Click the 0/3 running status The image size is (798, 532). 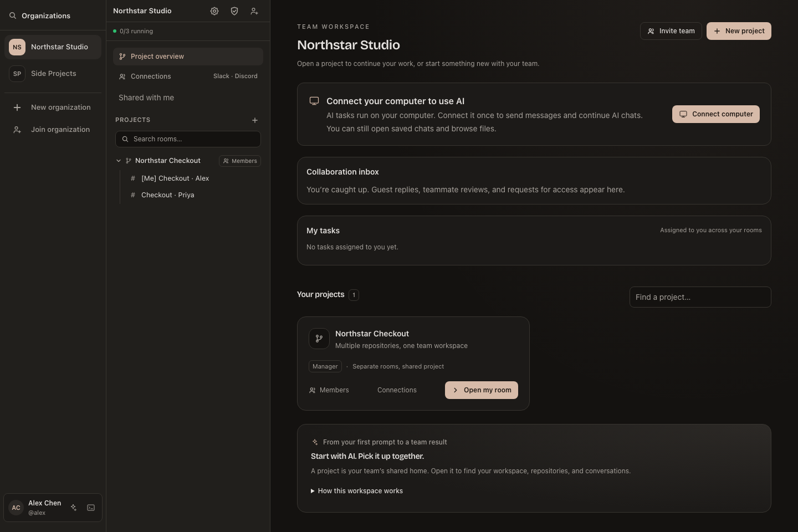(x=133, y=31)
